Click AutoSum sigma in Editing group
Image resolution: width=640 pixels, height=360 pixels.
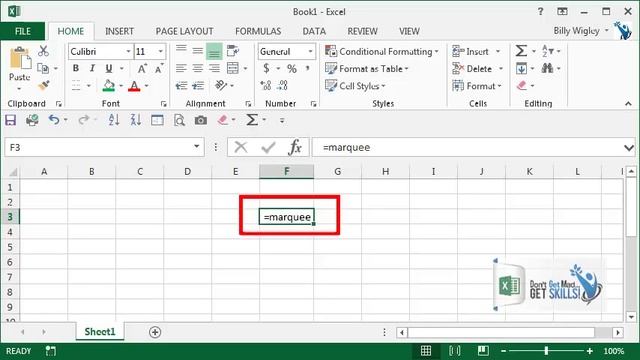(521, 51)
